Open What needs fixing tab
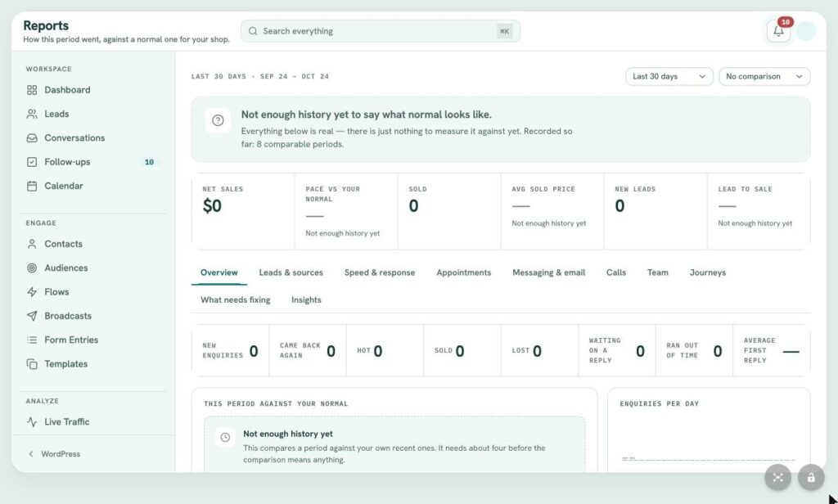Viewport: 838px width, 504px height. (235, 299)
